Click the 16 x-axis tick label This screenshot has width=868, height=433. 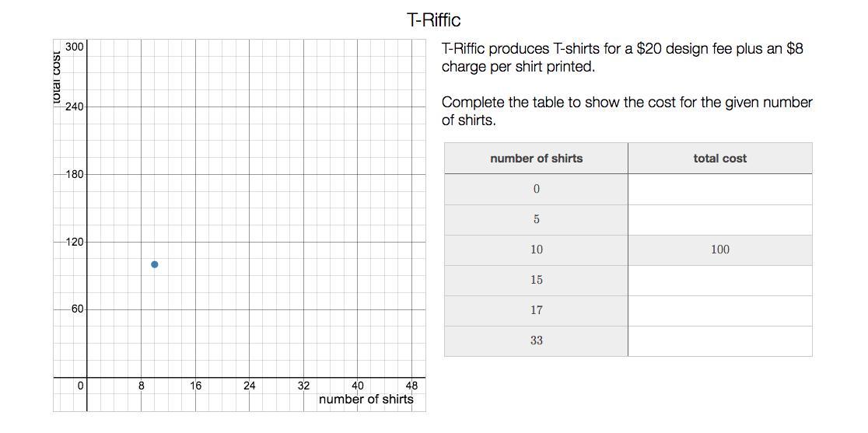195,386
